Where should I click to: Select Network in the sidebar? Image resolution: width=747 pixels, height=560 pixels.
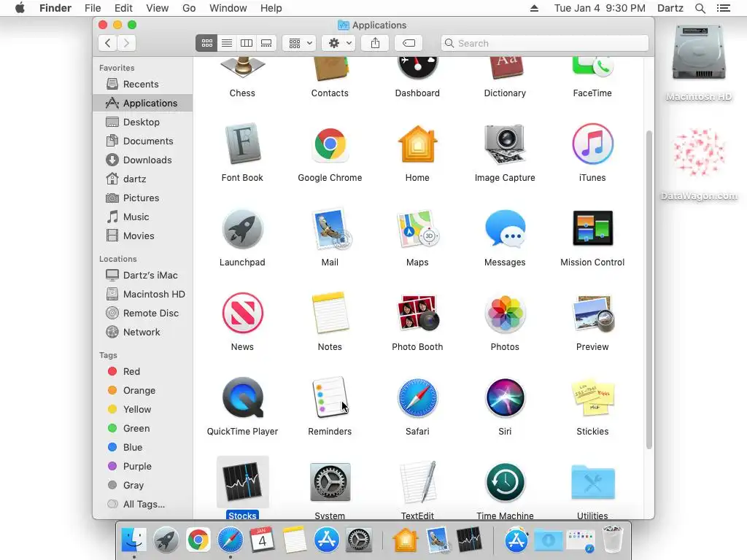click(143, 332)
